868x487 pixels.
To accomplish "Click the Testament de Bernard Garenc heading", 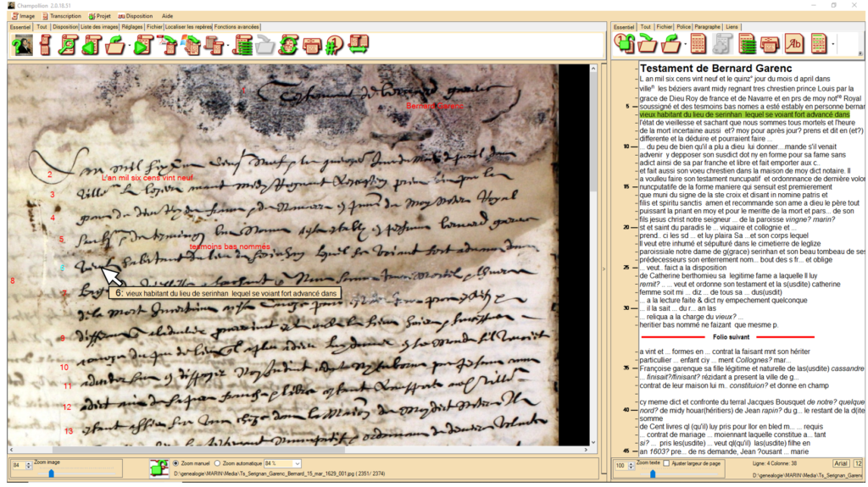I will point(715,69).
